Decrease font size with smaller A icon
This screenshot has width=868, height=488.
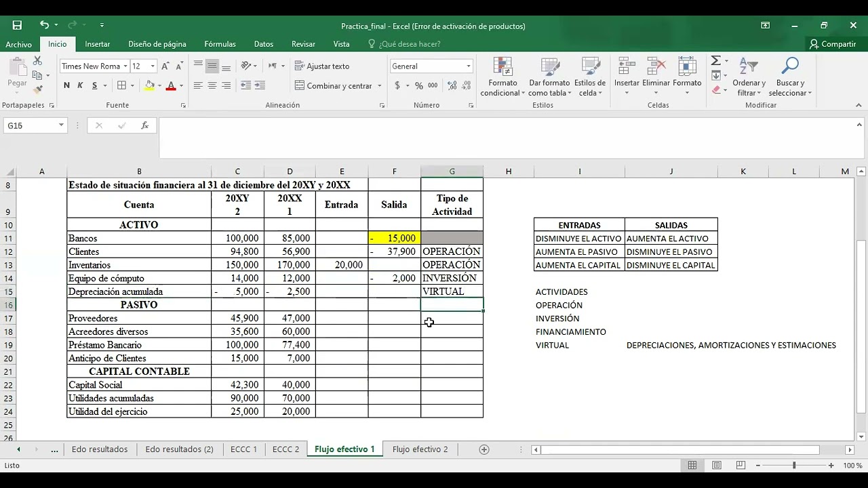point(180,66)
